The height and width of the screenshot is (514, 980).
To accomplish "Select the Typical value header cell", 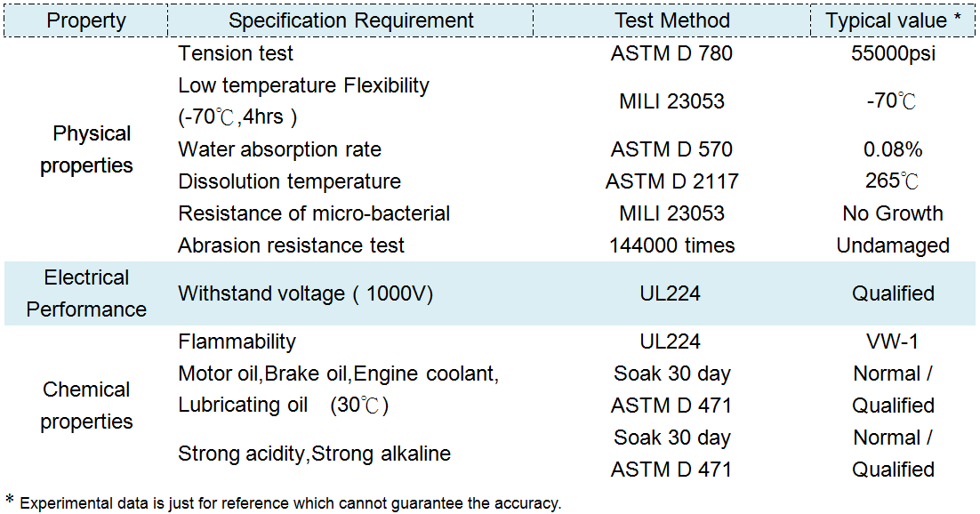I will pyautogui.click(x=893, y=20).
